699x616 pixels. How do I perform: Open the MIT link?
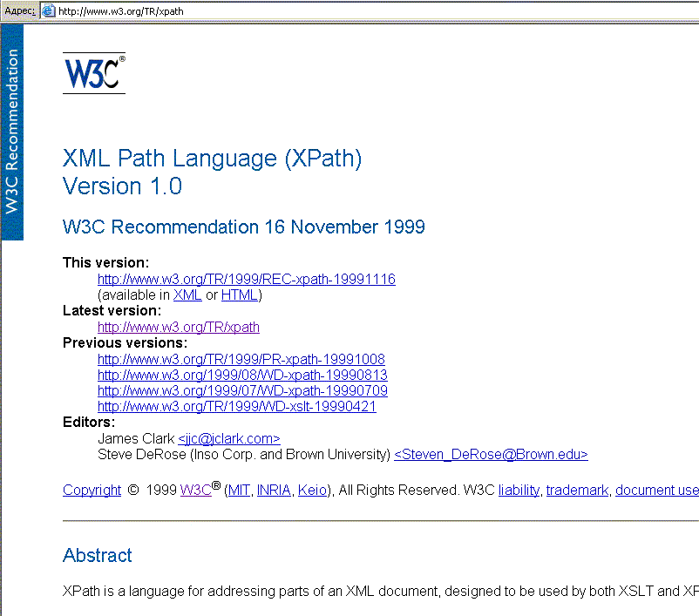pyautogui.click(x=239, y=490)
